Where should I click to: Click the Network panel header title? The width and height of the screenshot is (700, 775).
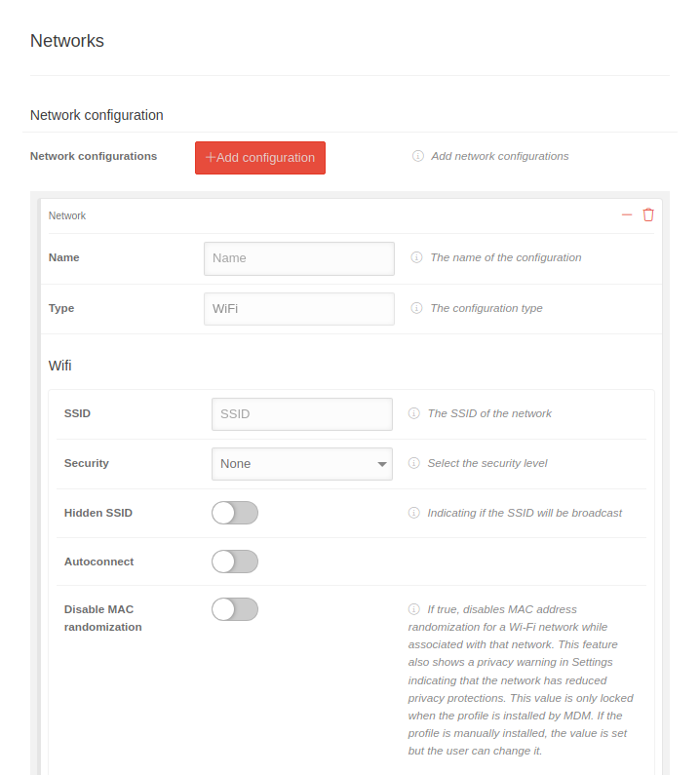[x=67, y=215]
